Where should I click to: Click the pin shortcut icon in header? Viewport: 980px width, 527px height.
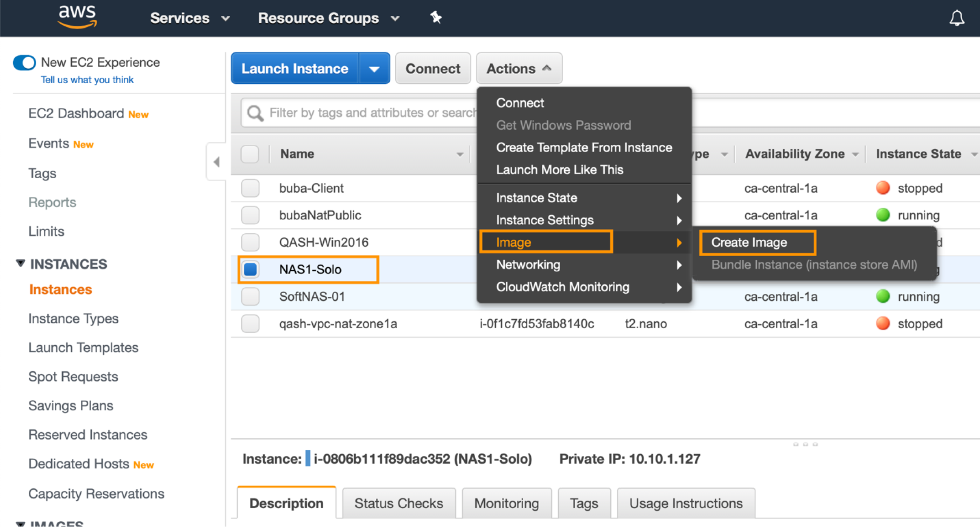tap(436, 17)
